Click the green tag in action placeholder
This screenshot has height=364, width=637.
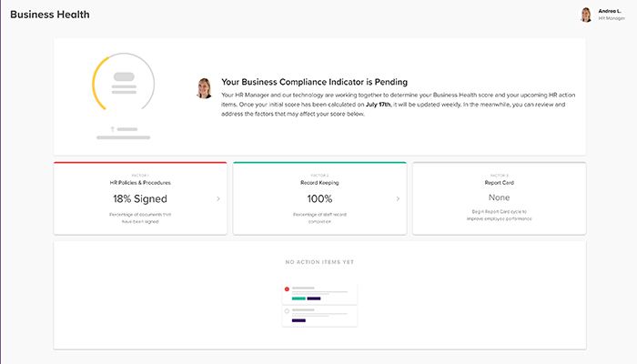pos(298,298)
